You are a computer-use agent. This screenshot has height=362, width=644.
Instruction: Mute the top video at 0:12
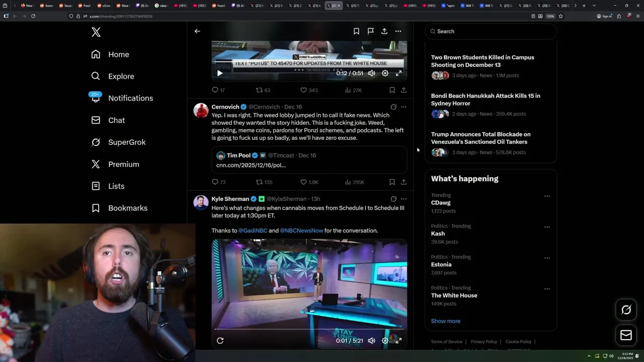[371, 73]
